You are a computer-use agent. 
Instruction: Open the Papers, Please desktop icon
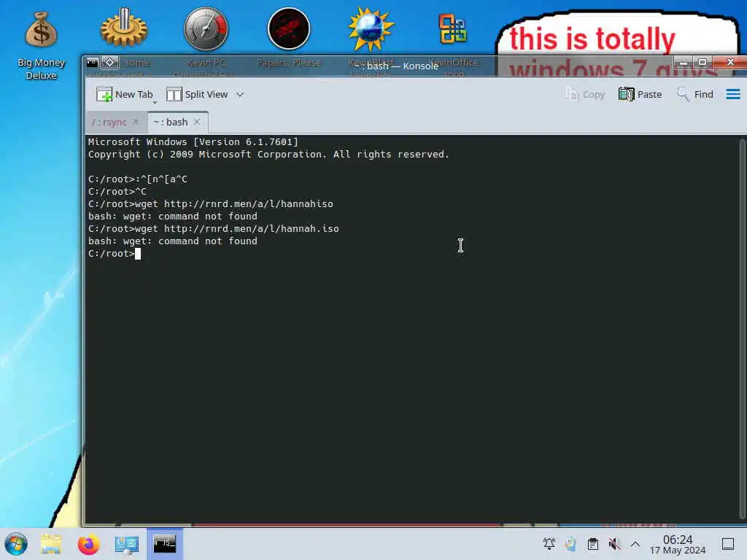(289, 28)
